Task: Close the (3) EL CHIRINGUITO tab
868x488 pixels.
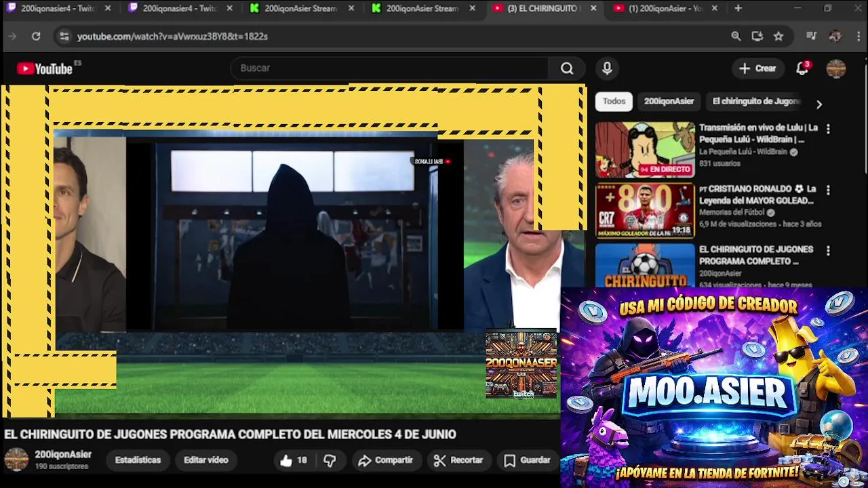Action: 593,8
